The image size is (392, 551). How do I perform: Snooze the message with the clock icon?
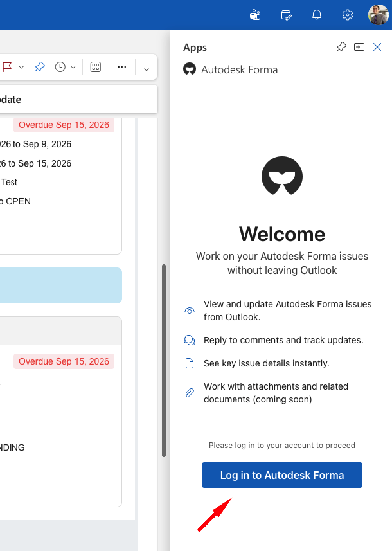(60, 67)
